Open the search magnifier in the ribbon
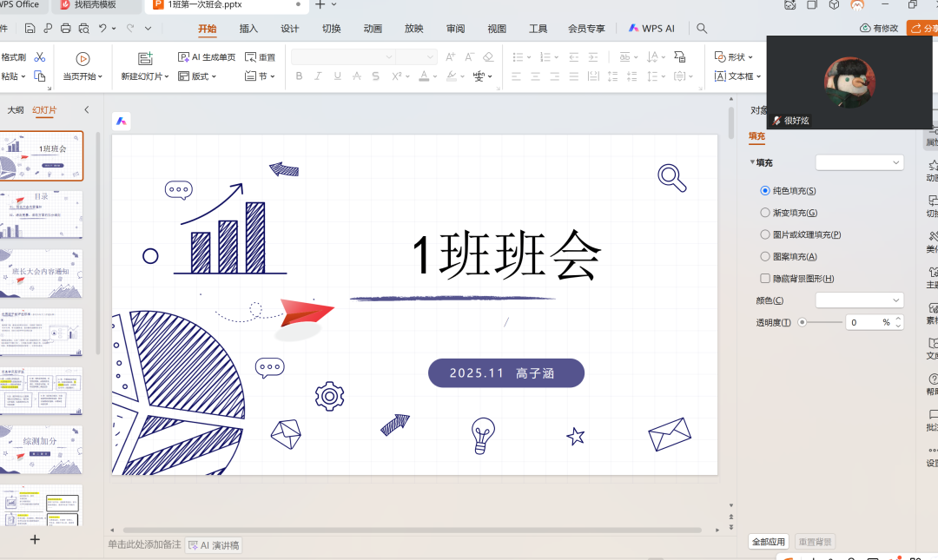The width and height of the screenshot is (938, 560). (702, 29)
